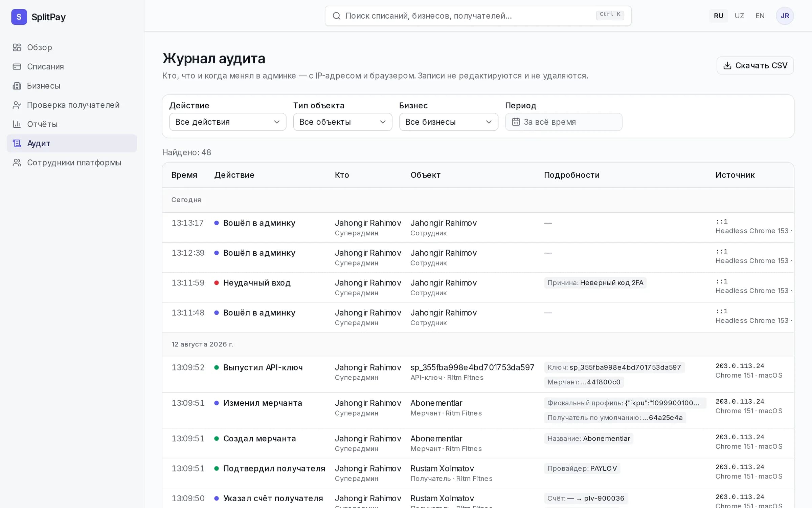Click the Сотрудники платформы people icon
812x508 pixels.
coord(17,163)
